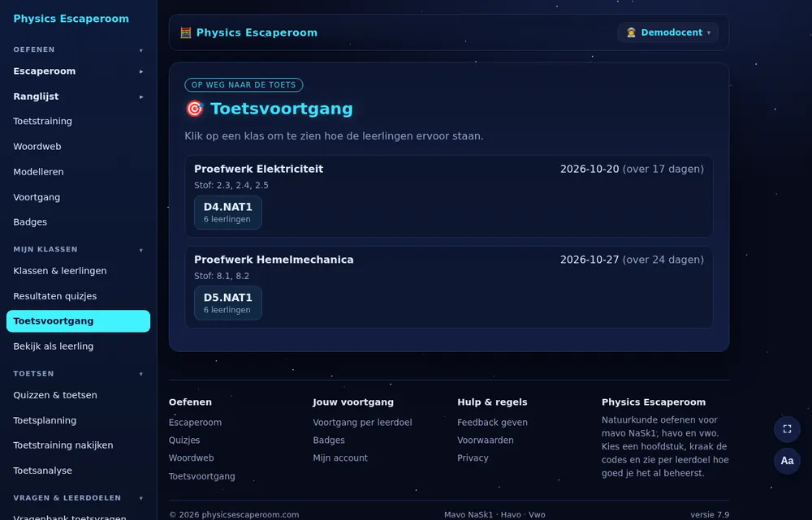Click the fullscreen icon button
This screenshot has height=520, width=812.
pyautogui.click(x=787, y=429)
